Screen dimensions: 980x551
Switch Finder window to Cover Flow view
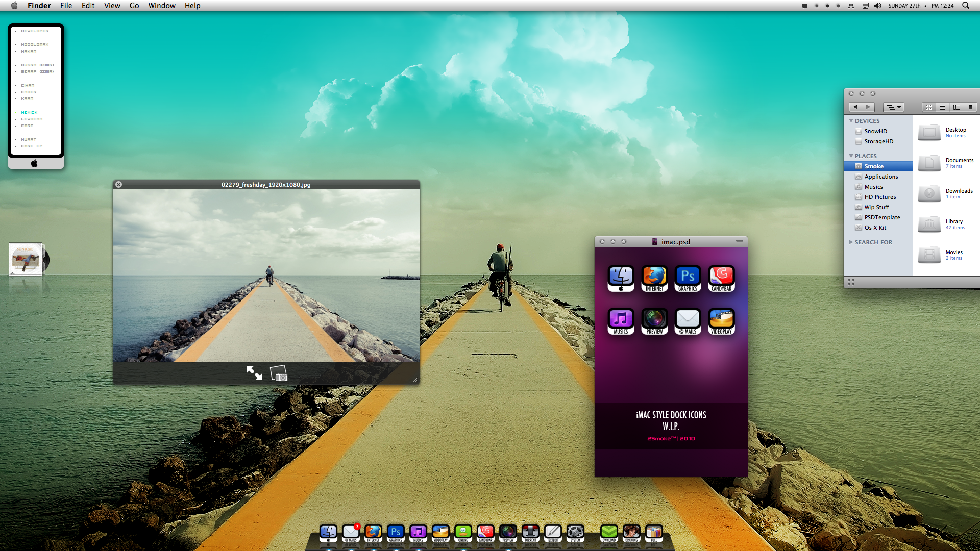[x=970, y=107]
